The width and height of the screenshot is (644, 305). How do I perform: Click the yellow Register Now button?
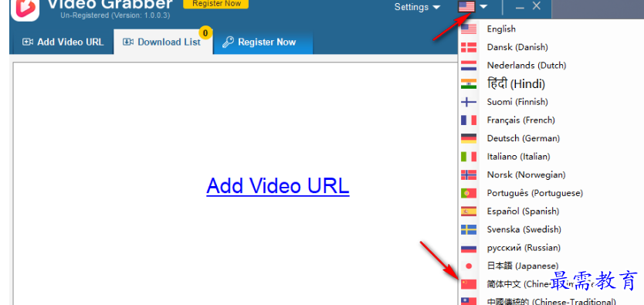(x=216, y=4)
